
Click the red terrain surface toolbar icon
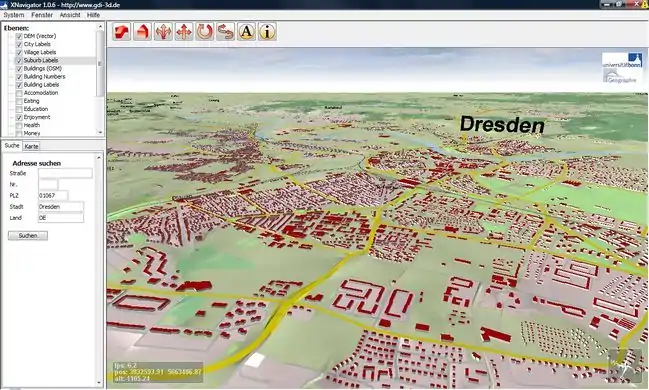point(121,32)
